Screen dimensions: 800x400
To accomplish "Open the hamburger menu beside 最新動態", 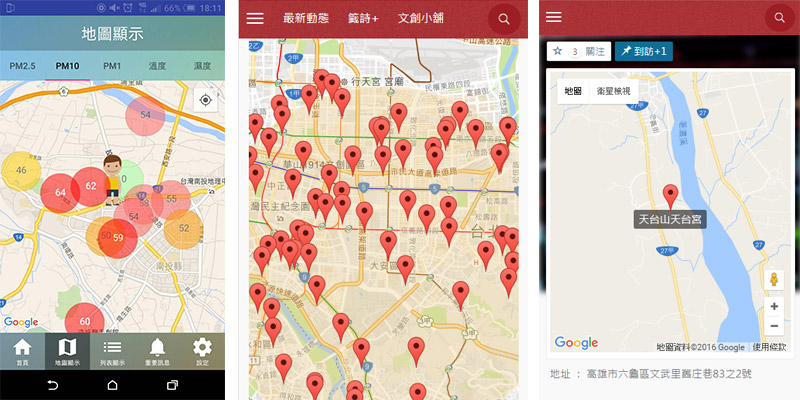I will point(255,19).
